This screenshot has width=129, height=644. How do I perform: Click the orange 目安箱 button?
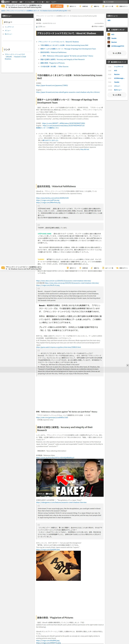(x=57, y=6)
